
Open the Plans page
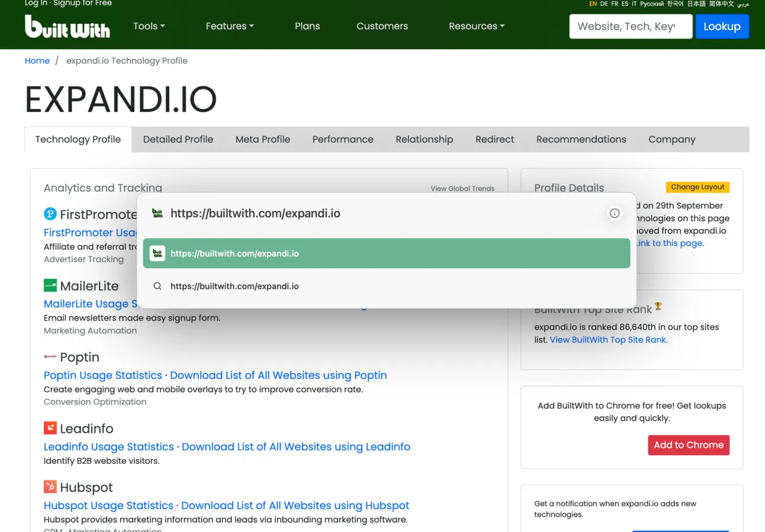(307, 26)
